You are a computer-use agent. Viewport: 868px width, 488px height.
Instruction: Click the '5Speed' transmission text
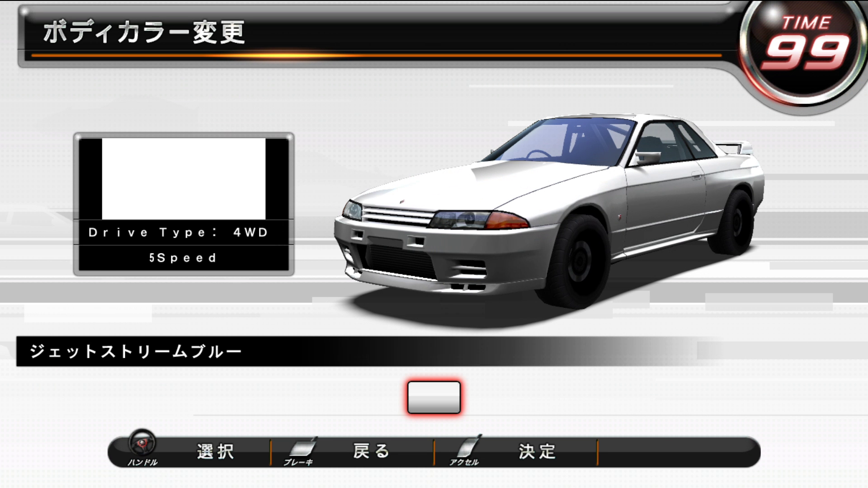[183, 258]
